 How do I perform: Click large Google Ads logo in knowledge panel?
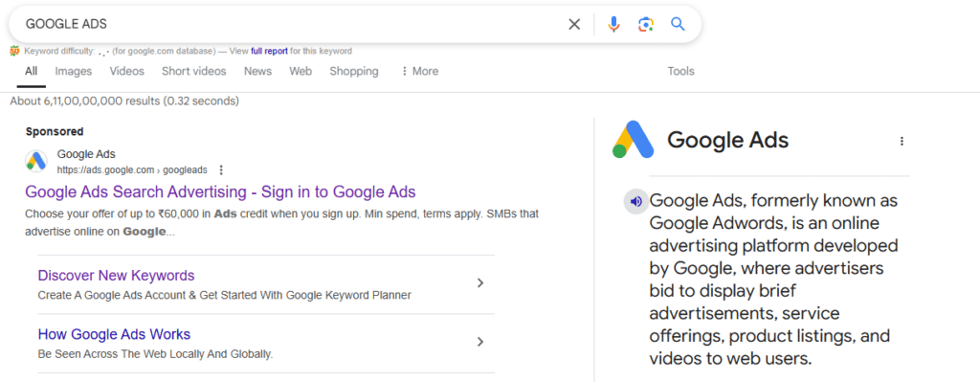point(634,140)
